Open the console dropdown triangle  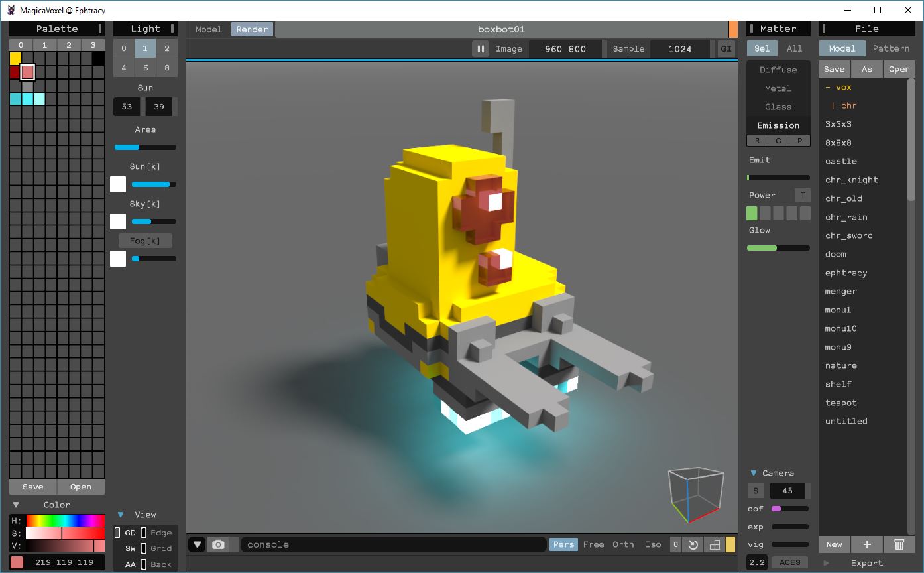pyautogui.click(x=197, y=544)
